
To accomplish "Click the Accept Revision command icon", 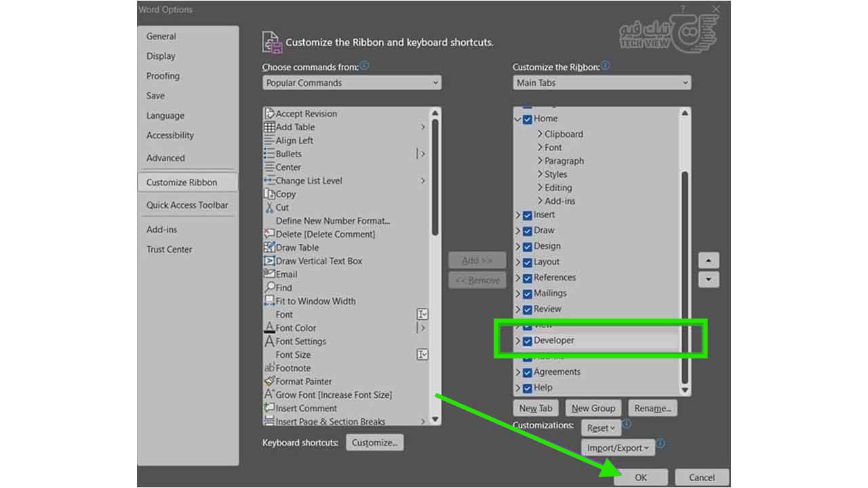I will (269, 114).
